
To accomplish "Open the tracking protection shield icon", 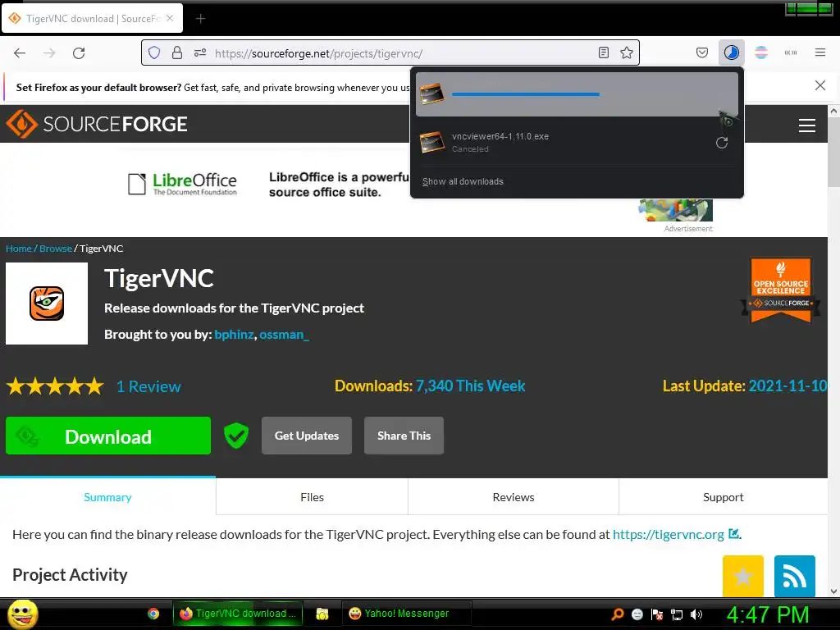I will (154, 52).
